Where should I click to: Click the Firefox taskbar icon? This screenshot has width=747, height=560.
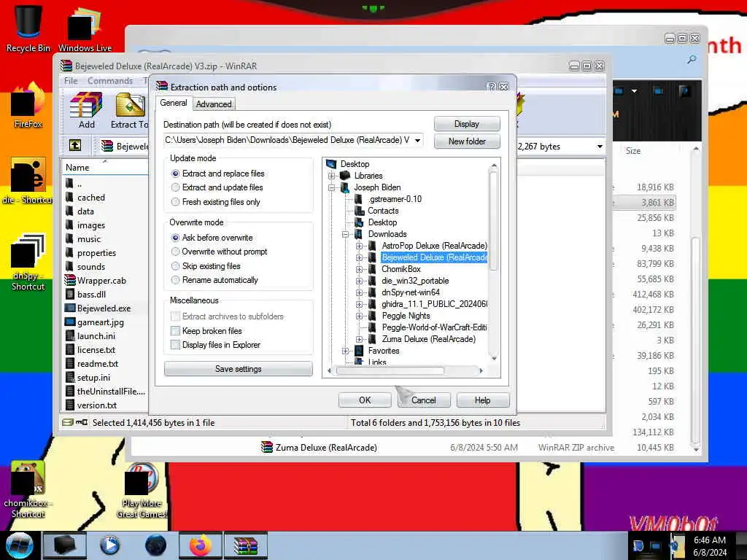(201, 545)
